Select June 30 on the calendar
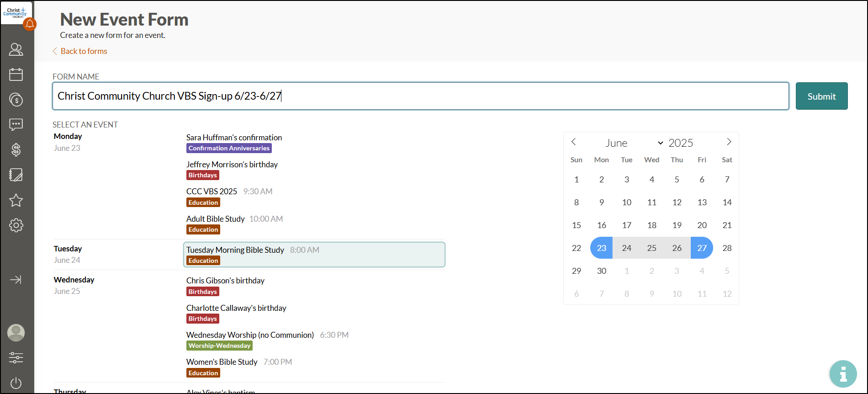 [x=602, y=271]
